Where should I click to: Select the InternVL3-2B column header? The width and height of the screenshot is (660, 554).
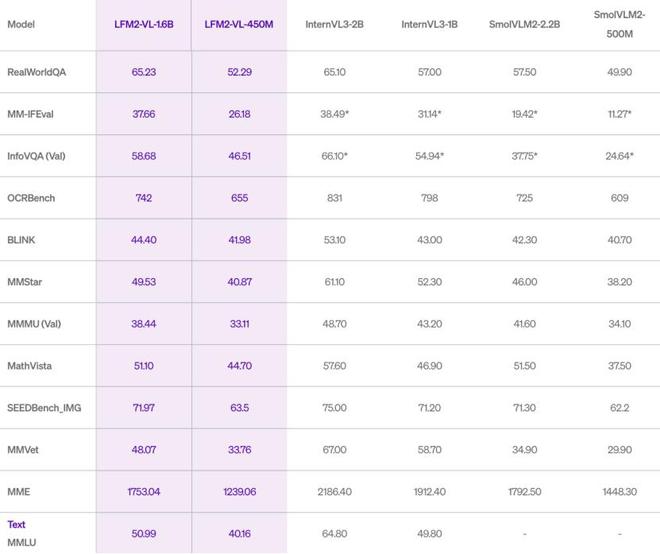(x=334, y=24)
